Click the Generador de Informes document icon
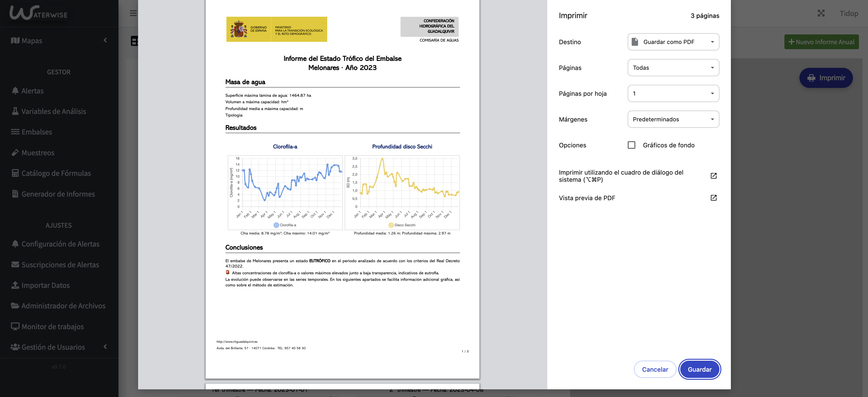Viewport: 868px width, 397px height. (15, 194)
